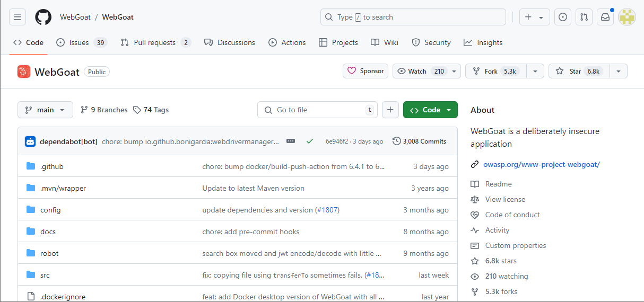Open the Custom properties link
The image size is (644, 302).
[516, 245]
